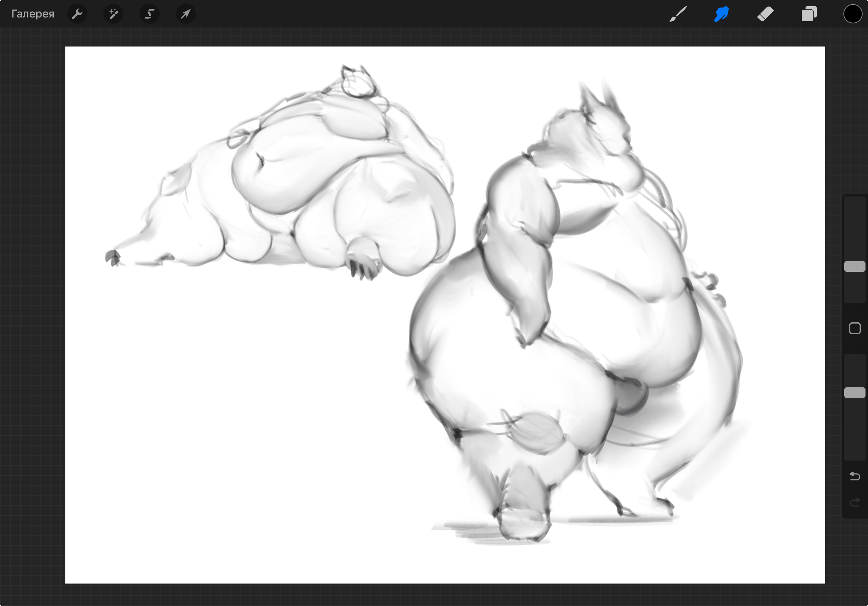Click on the sketch canvas drawing
This screenshot has width=868, height=606.
click(445, 315)
